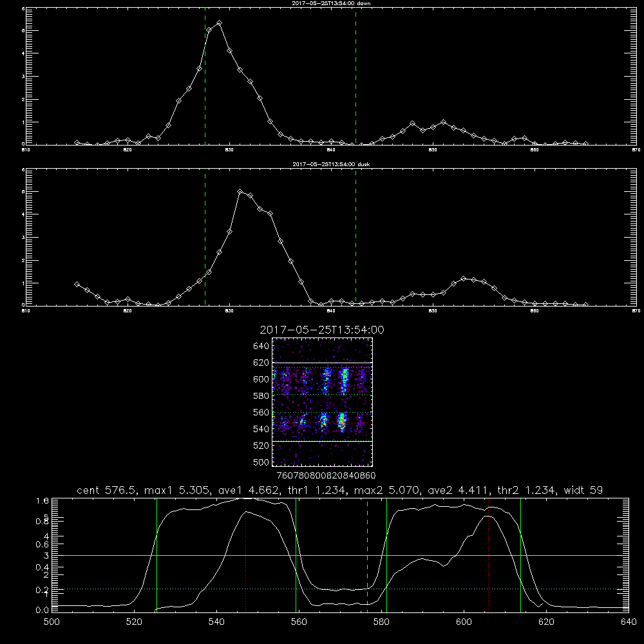Click the 810 x-axis label under dusk plot

click(x=26, y=311)
